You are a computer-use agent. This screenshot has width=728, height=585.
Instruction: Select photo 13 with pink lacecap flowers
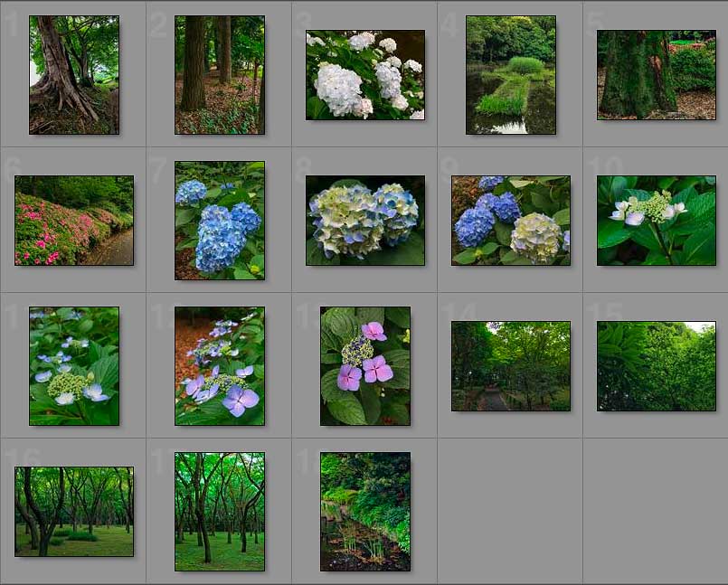click(x=365, y=366)
